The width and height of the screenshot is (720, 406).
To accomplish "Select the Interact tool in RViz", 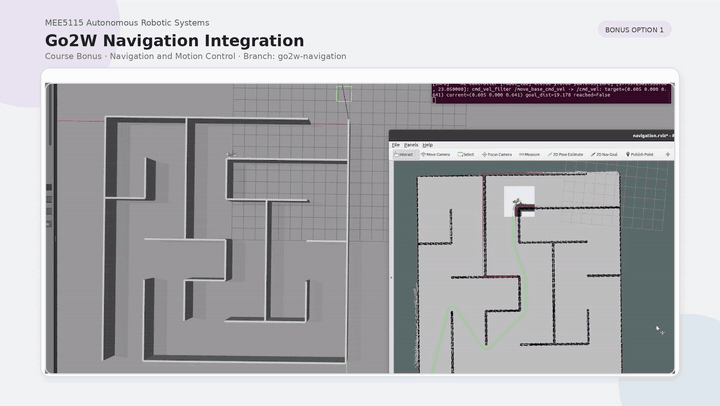I will [x=404, y=155].
